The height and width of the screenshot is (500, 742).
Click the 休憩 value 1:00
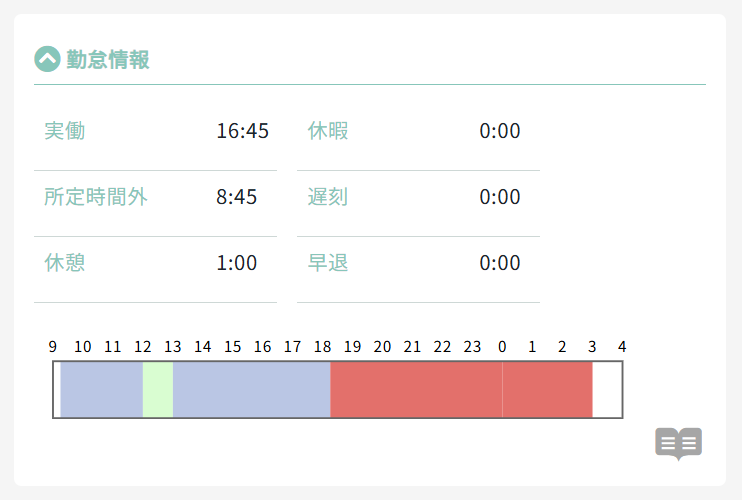pos(236,263)
